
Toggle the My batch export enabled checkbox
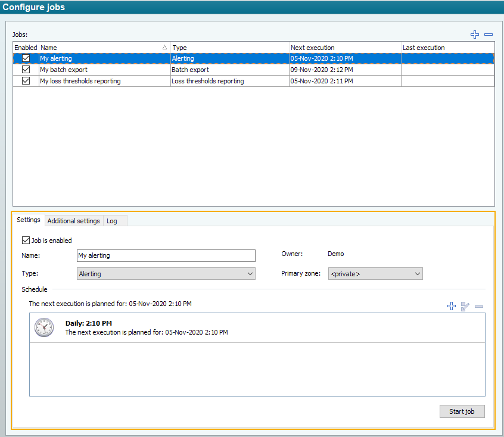pyautogui.click(x=26, y=70)
